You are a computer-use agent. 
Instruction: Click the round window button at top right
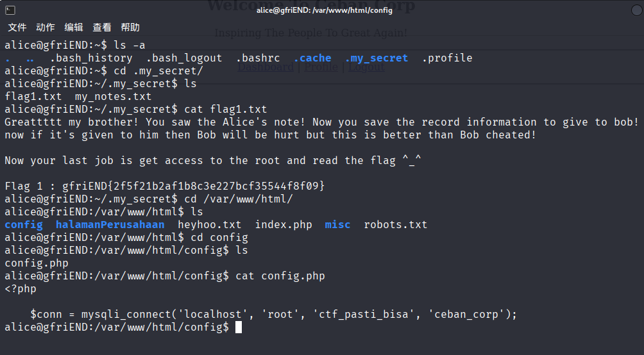(636, 10)
